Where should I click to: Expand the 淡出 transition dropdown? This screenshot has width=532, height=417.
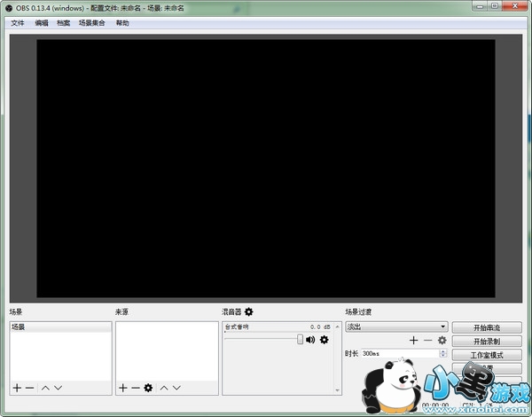point(396,327)
